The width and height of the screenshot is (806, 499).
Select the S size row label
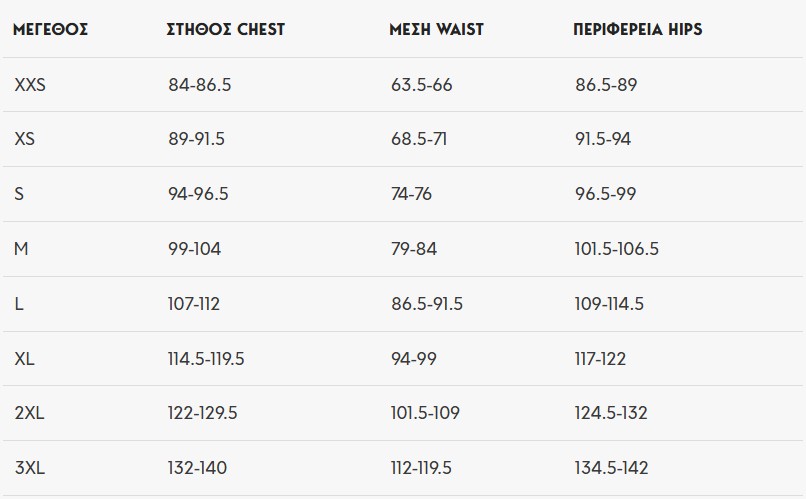(x=19, y=194)
